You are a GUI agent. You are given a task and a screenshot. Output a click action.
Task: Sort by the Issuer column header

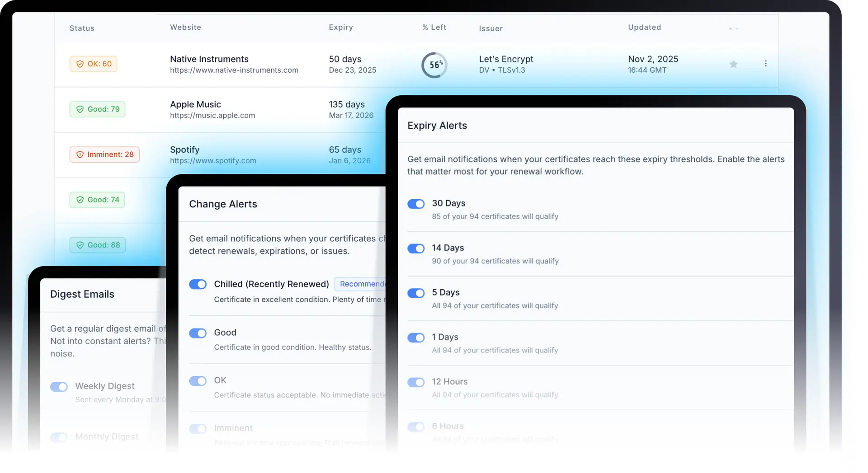point(491,28)
